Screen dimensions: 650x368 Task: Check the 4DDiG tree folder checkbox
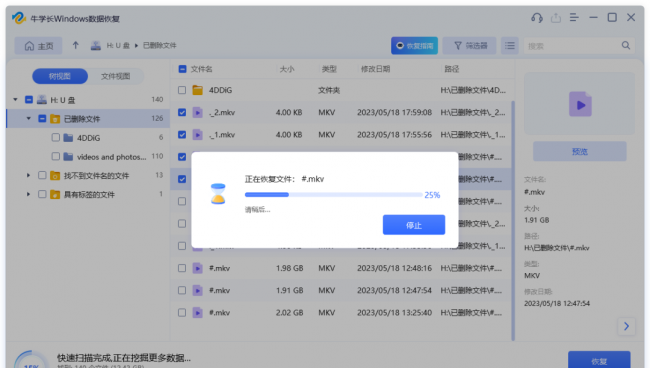point(55,137)
